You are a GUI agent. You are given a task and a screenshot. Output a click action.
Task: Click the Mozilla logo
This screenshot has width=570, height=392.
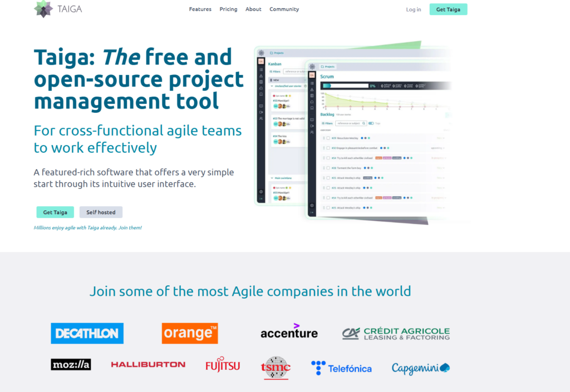[71, 365]
